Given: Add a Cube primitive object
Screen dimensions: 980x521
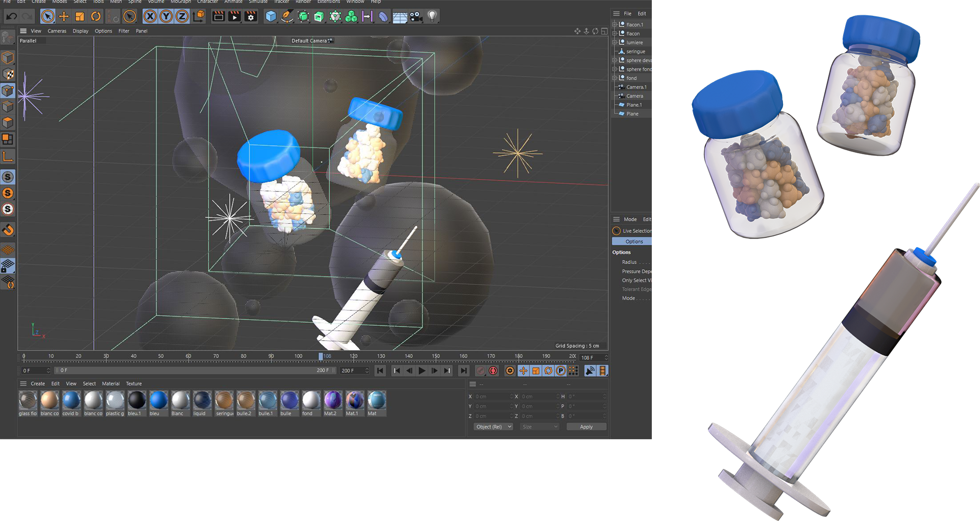Looking at the screenshot, I should [x=271, y=16].
